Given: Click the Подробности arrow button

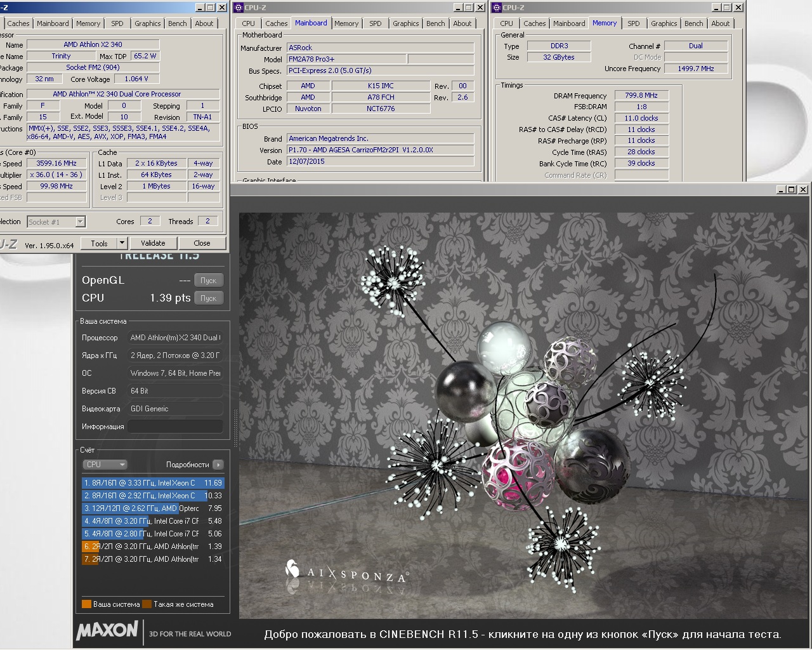Looking at the screenshot, I should click(x=218, y=465).
